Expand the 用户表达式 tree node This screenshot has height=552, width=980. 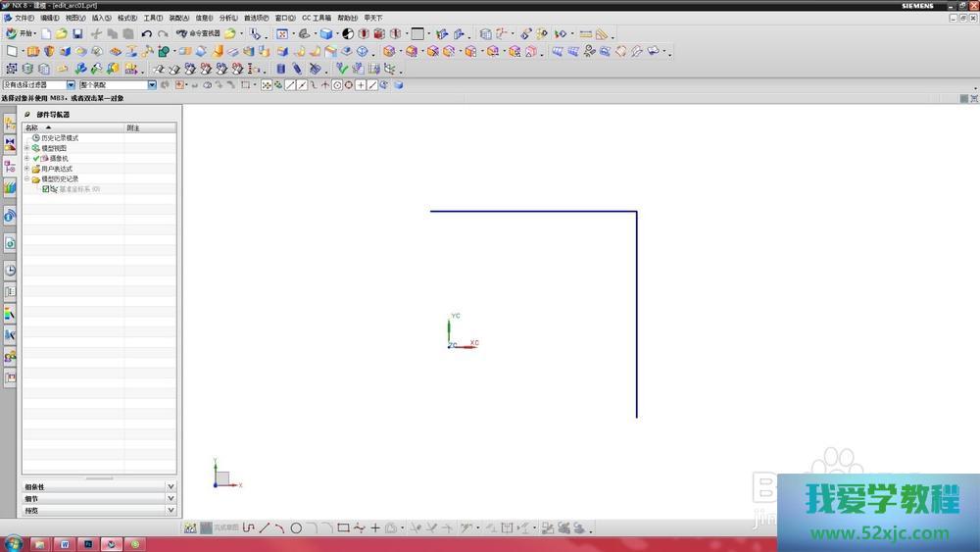pos(26,169)
